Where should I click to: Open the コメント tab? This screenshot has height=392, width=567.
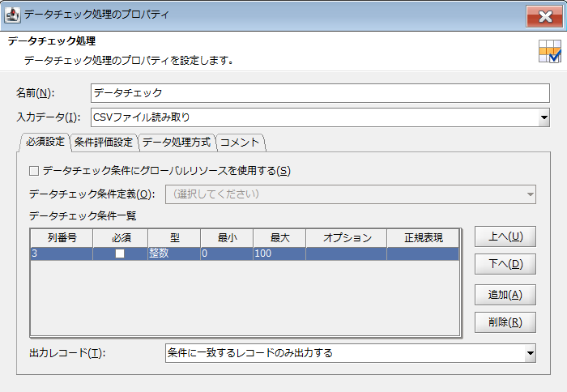pos(240,143)
